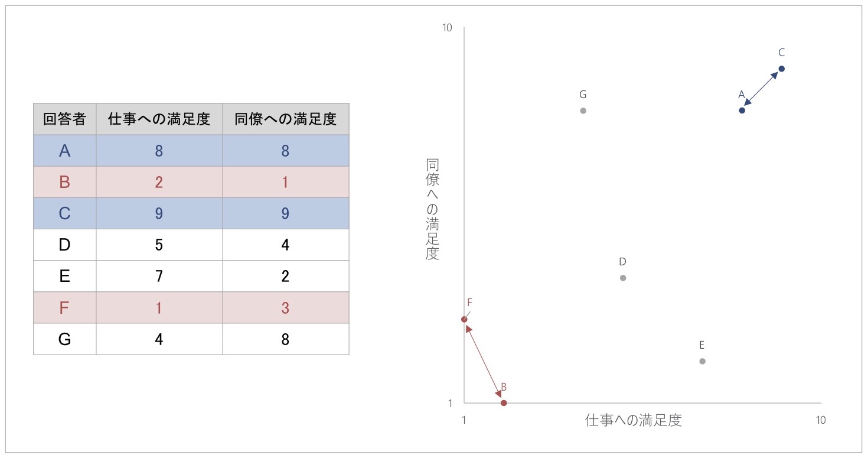Click the row F respondent cell

point(65,308)
